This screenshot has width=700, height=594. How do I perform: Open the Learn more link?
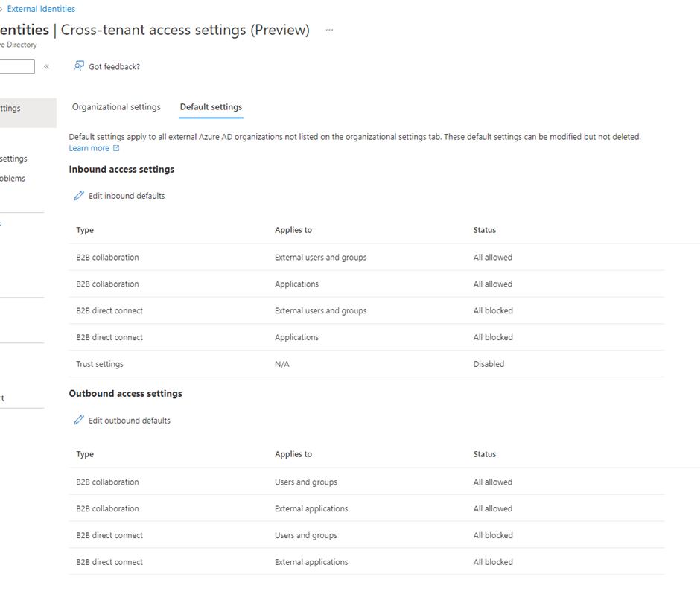(89, 148)
